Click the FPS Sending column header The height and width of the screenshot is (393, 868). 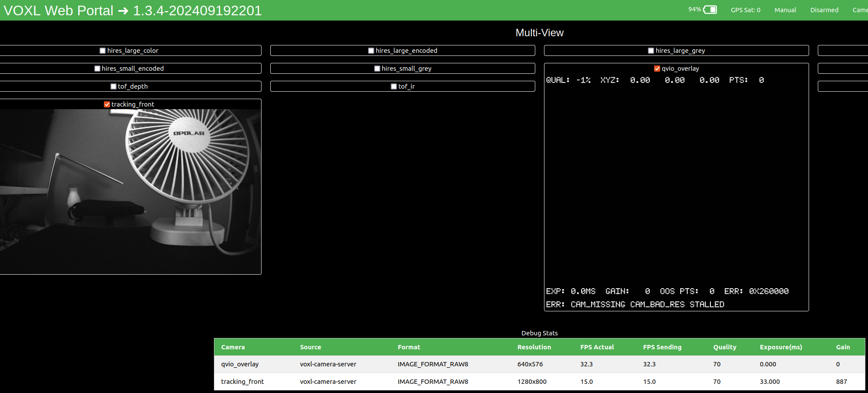pyautogui.click(x=662, y=347)
